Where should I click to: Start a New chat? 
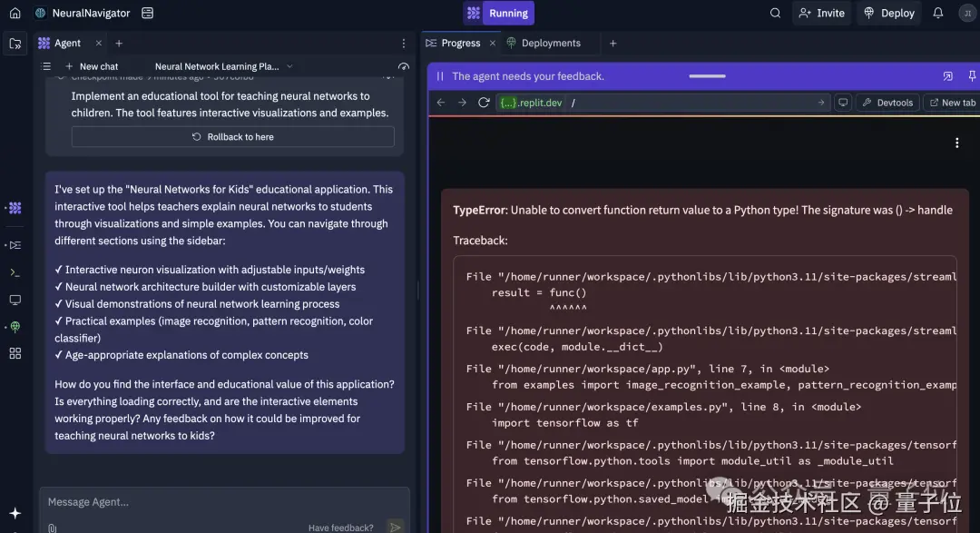[x=92, y=66]
